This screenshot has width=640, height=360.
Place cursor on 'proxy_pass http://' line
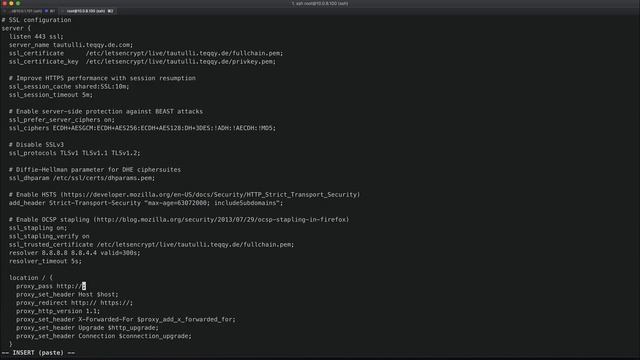[x=51, y=286]
